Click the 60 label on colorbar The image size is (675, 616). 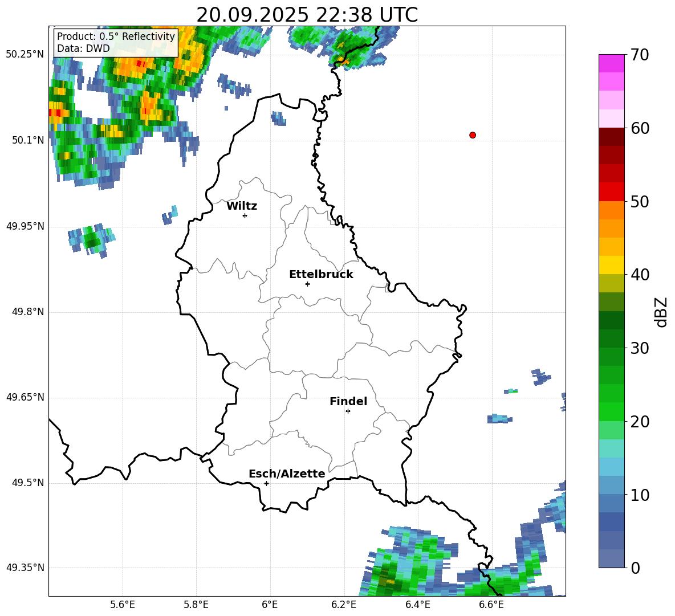pos(639,128)
